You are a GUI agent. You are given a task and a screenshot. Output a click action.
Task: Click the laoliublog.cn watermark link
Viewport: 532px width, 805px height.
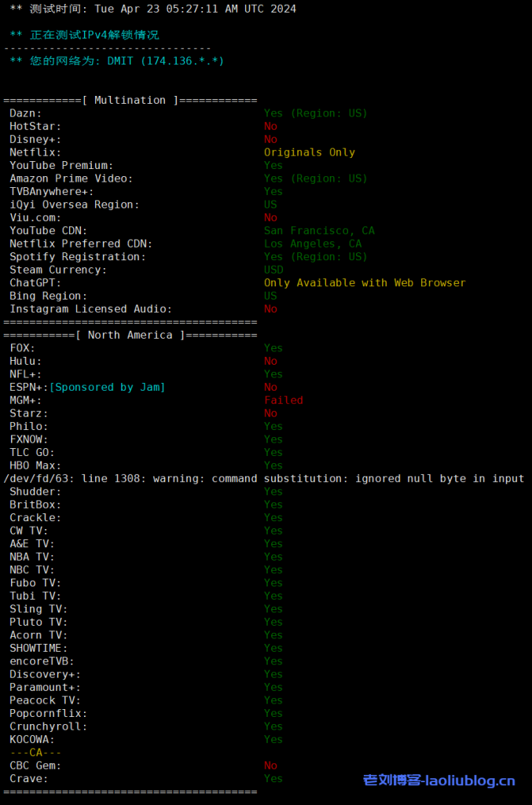click(438, 781)
